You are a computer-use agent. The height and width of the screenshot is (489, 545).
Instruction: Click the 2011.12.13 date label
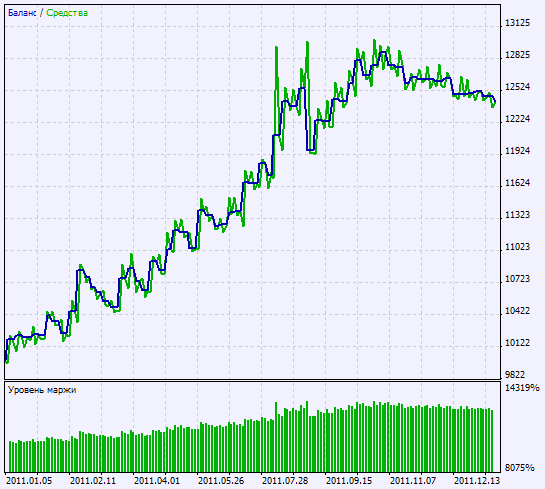(x=477, y=481)
